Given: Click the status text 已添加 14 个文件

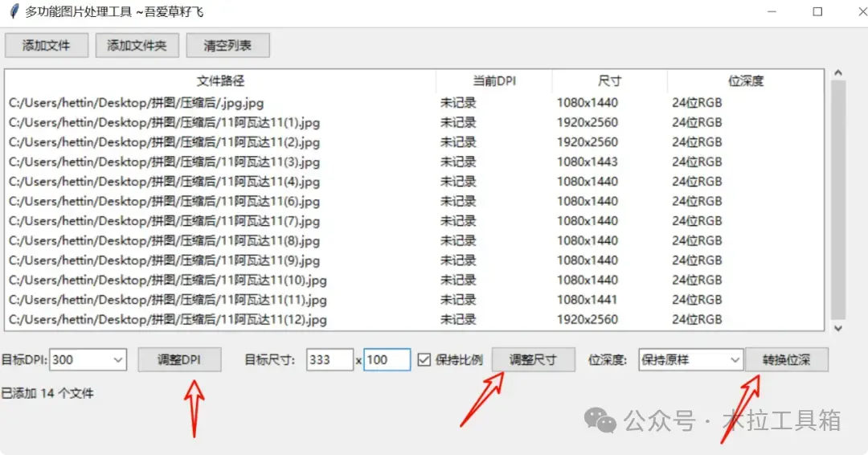Looking at the screenshot, I should 47,394.
